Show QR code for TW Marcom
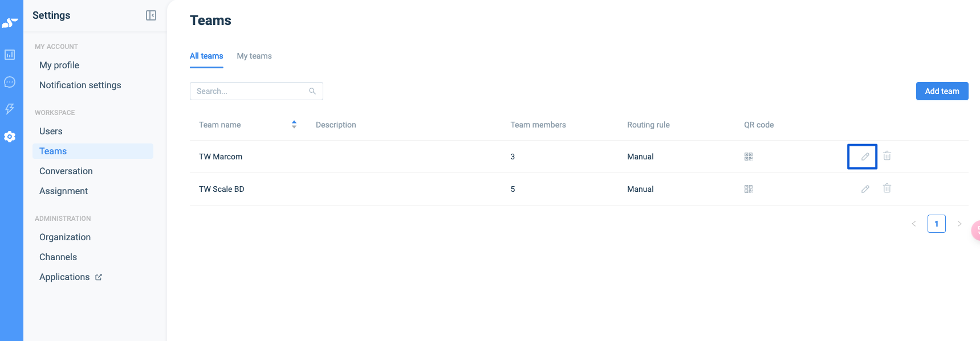980x341 pixels. 749,157
